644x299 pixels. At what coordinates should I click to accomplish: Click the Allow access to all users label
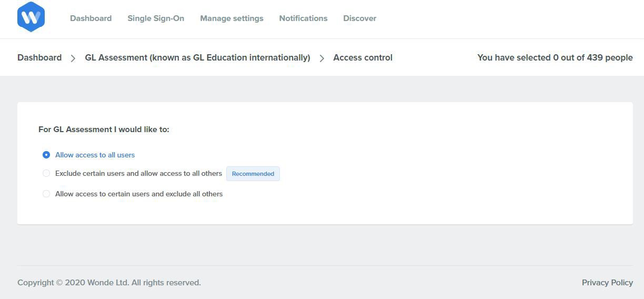tap(95, 155)
